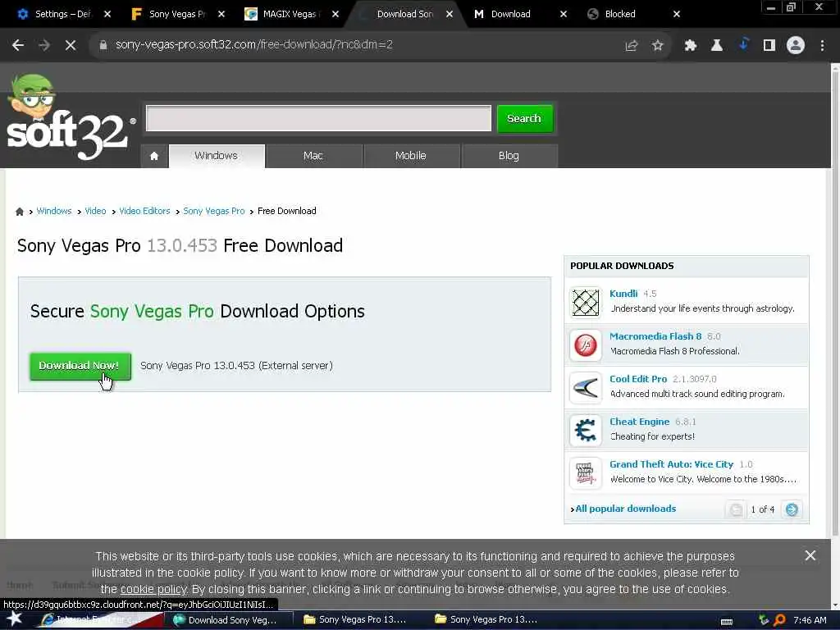840x630 pixels.
Task: Open the Chrome three-dot menu
Action: pyautogui.click(x=822, y=46)
